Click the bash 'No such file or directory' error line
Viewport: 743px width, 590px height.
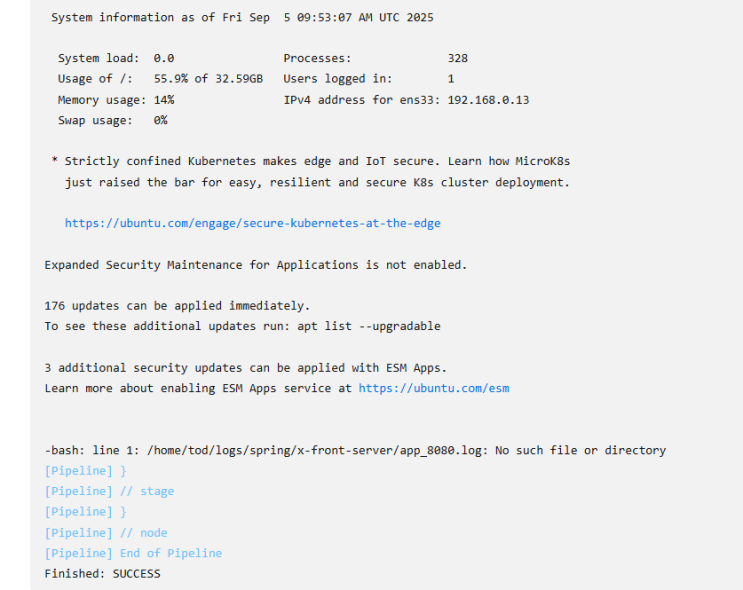(355, 450)
